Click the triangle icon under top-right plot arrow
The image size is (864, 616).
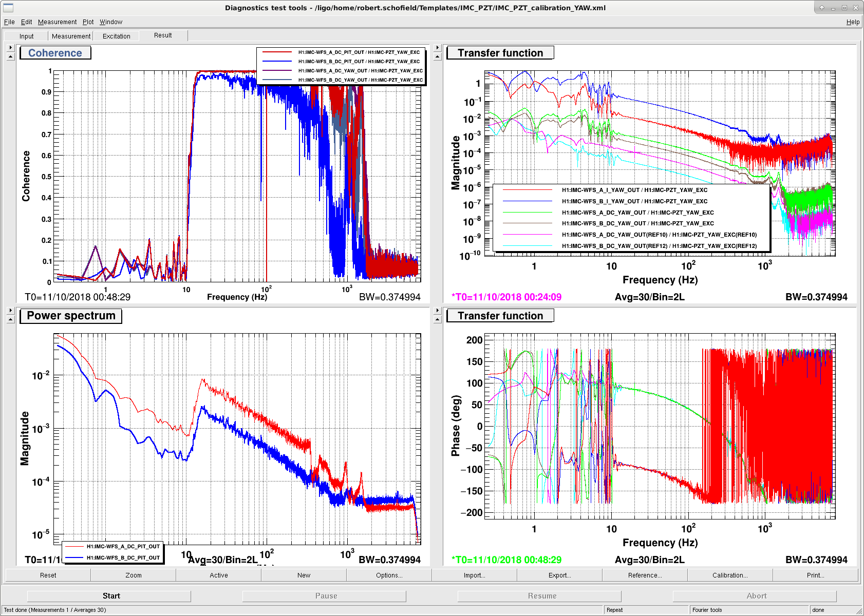click(438, 57)
